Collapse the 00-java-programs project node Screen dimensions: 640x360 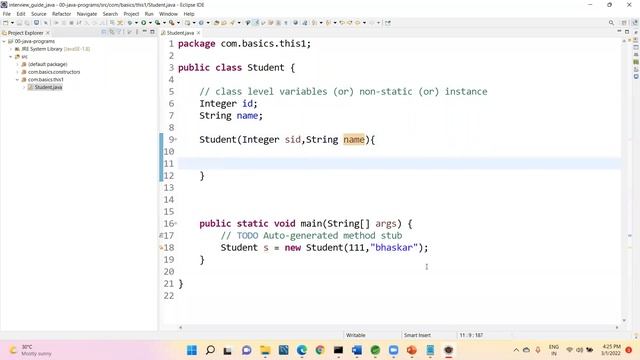(x=4, y=41)
